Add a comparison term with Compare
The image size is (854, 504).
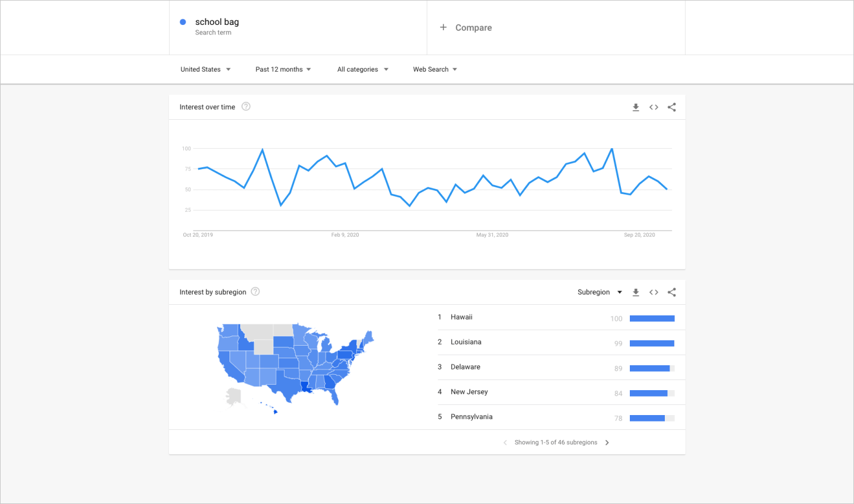tap(466, 27)
